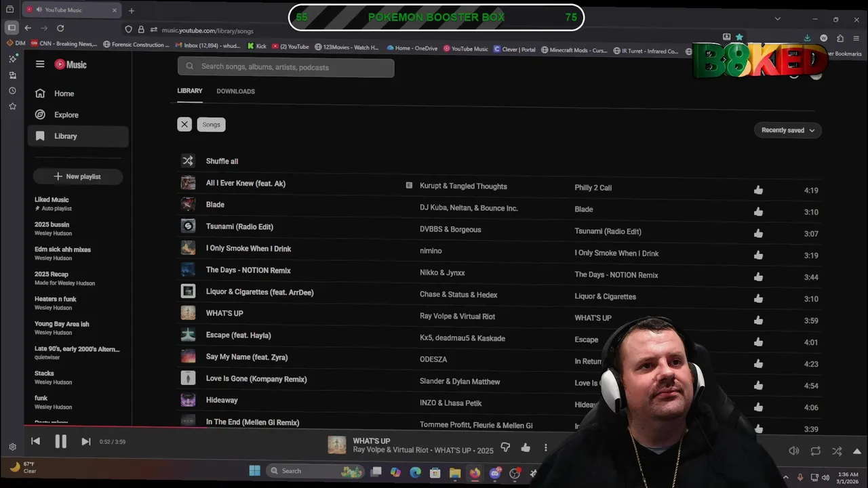Open File Explorer from the taskbar
The width and height of the screenshot is (868, 488).
click(455, 472)
